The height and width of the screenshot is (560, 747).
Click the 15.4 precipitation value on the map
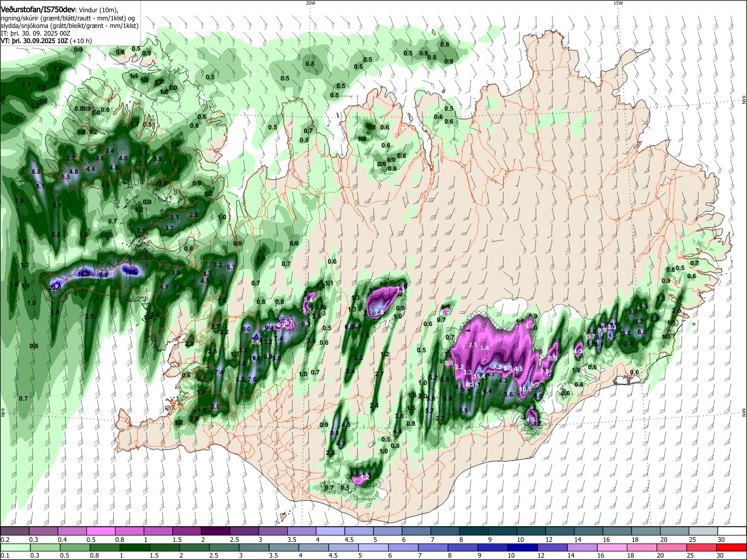point(480,376)
